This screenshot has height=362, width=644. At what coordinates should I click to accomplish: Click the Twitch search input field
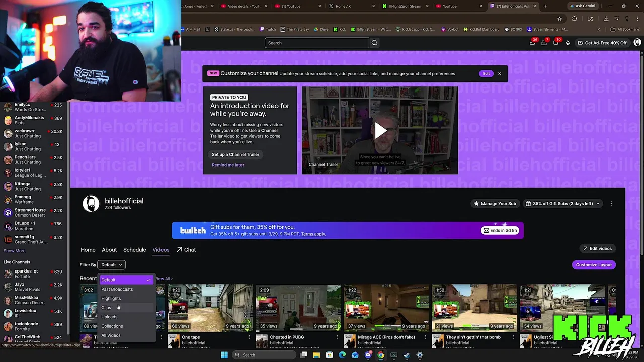point(316,43)
